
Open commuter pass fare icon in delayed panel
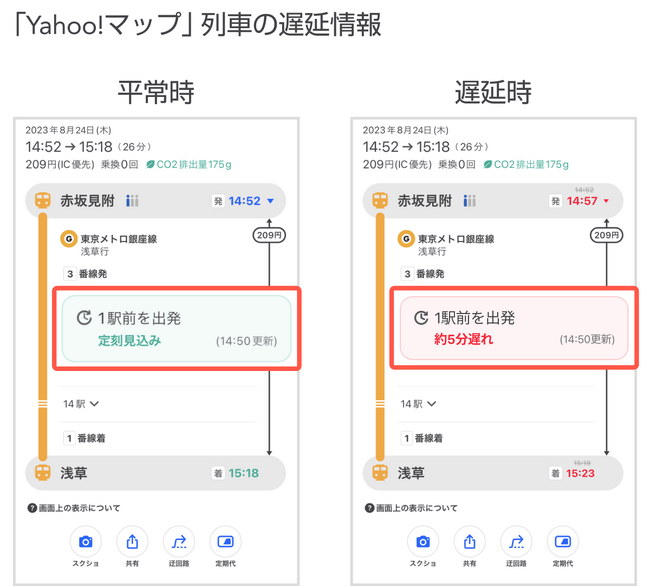(562, 542)
